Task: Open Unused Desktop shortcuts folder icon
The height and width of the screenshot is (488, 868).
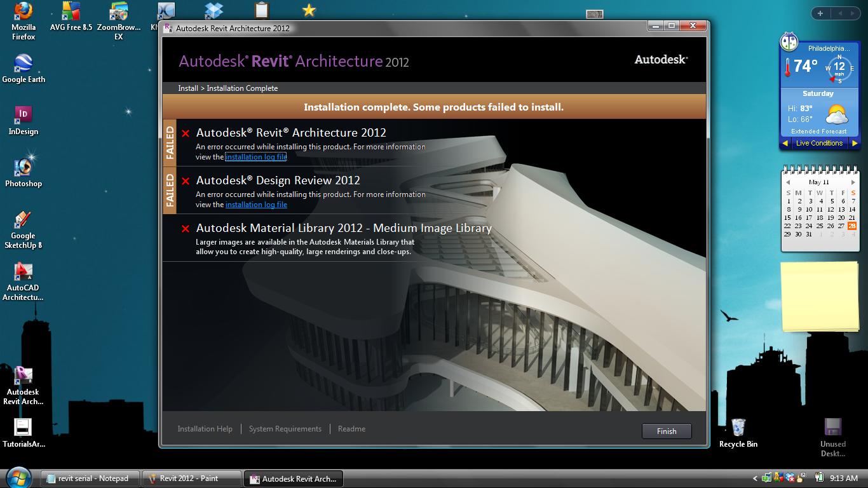Action: pos(833,437)
